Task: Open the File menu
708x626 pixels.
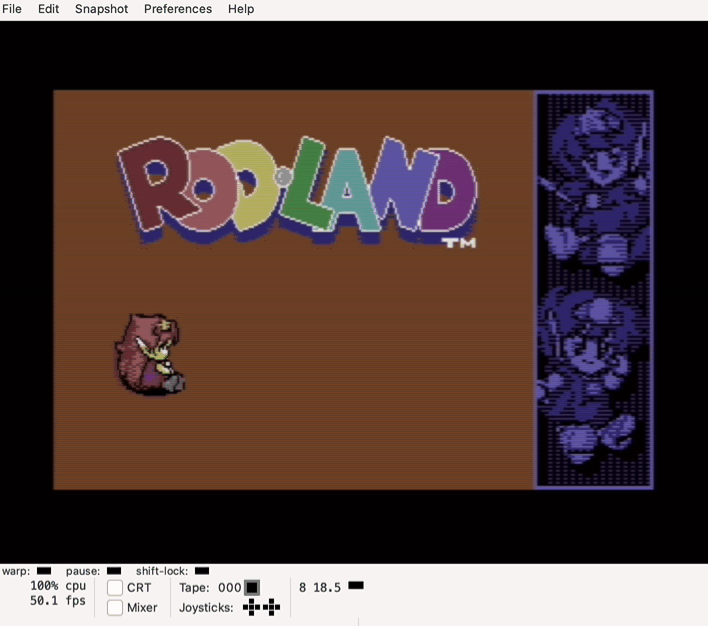Action: pos(12,9)
